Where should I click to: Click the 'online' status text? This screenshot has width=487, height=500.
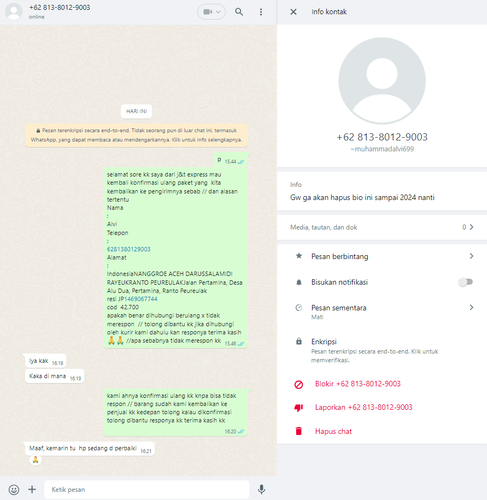[36, 17]
